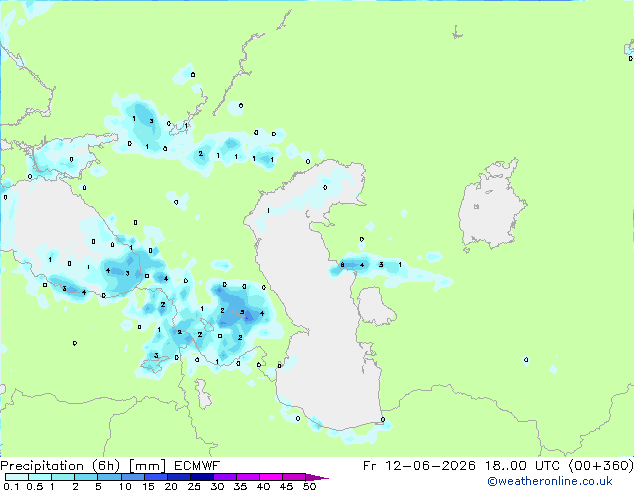Click the '0.1' legend scale label

click(11, 486)
